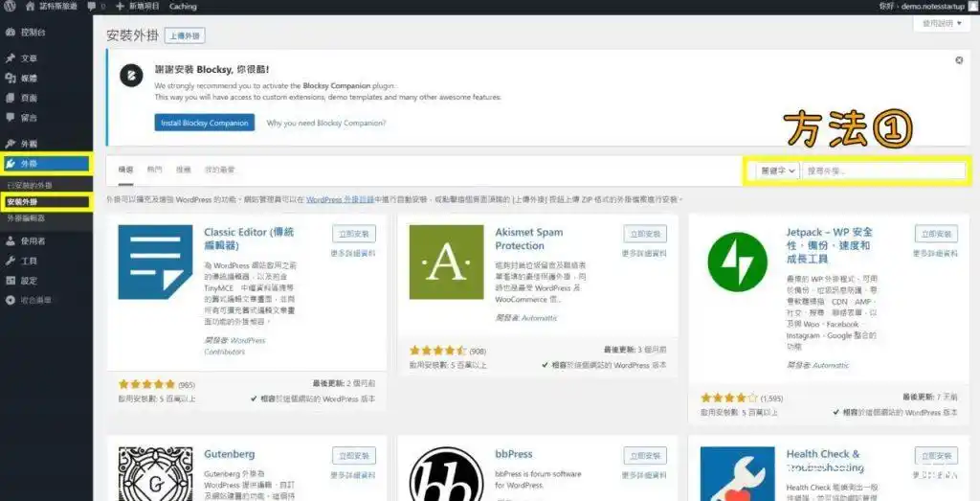Switch to the 我的最愛 tab
Screen dimensions: 980x501
pyautogui.click(x=219, y=170)
